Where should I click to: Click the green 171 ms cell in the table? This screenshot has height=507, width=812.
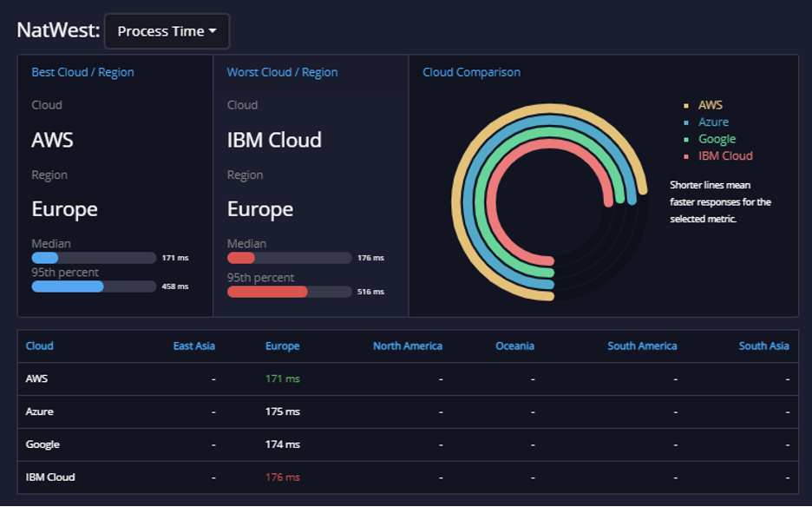pos(282,379)
